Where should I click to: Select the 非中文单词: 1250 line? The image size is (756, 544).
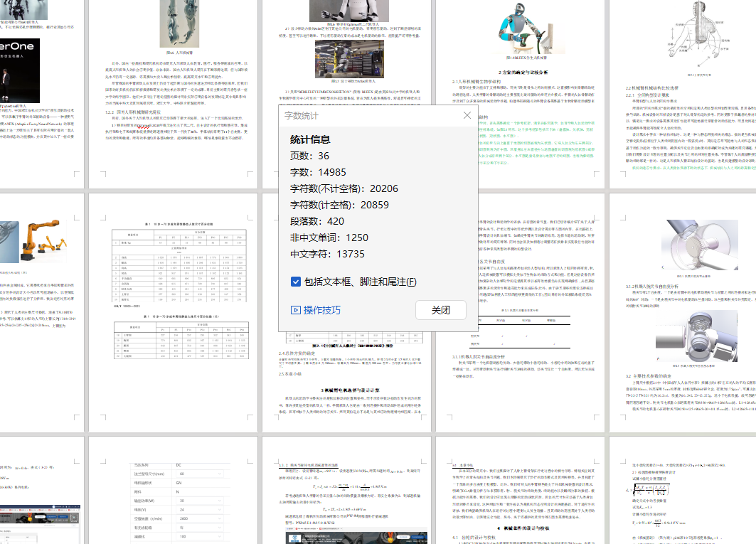(329, 238)
